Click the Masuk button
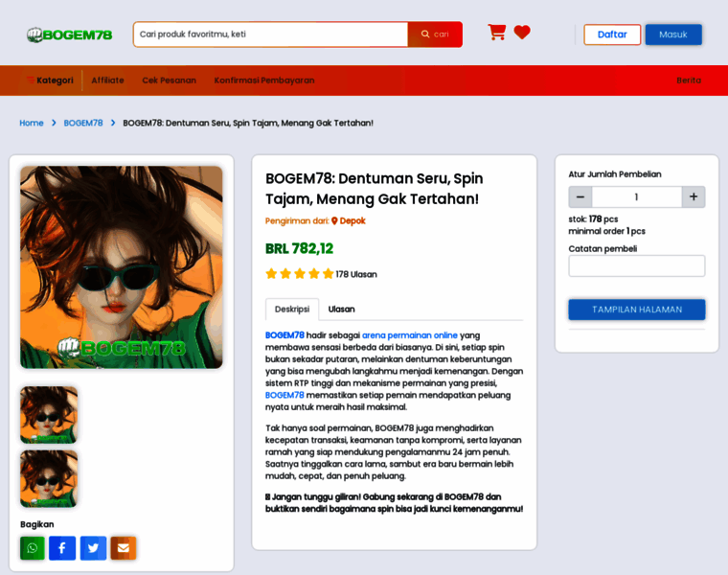Image resolution: width=728 pixels, height=575 pixels. [673, 34]
